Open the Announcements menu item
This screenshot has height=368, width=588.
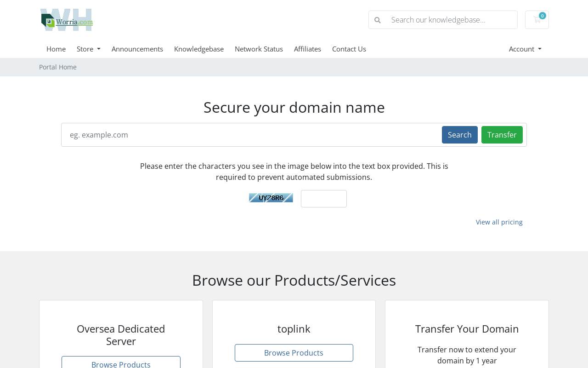coord(137,49)
